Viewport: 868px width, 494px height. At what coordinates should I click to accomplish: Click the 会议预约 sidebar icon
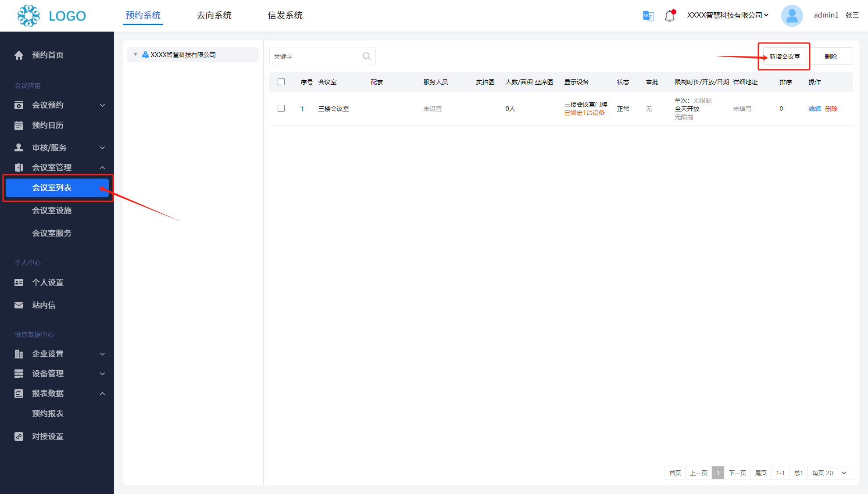coord(19,105)
